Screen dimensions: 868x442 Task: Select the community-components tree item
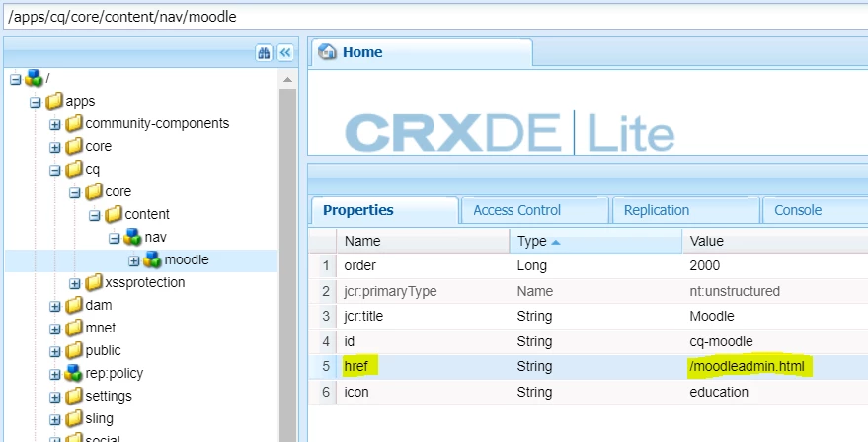[x=157, y=123]
